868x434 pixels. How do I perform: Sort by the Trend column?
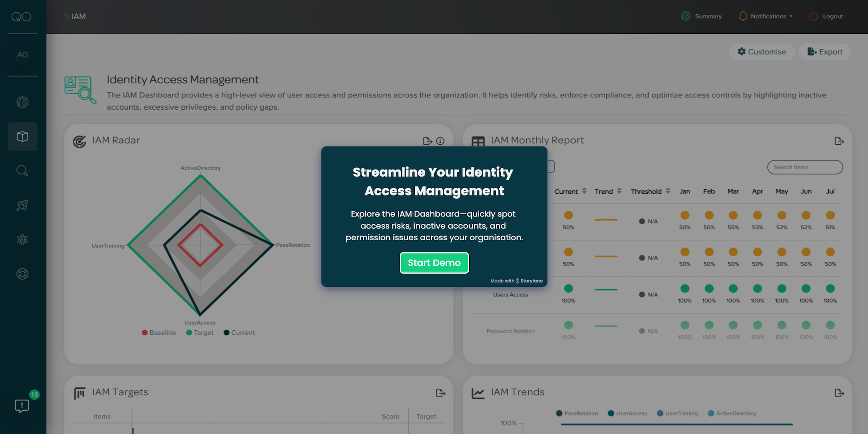608,191
